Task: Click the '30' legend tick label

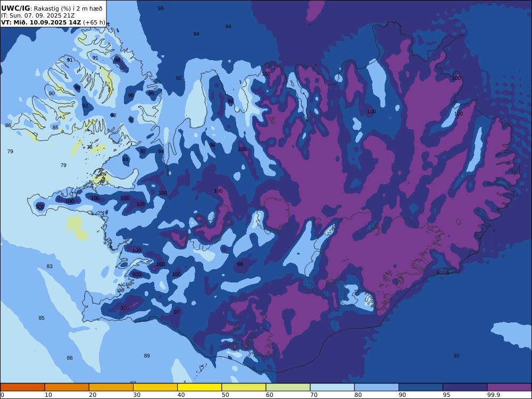Action: coord(137,395)
